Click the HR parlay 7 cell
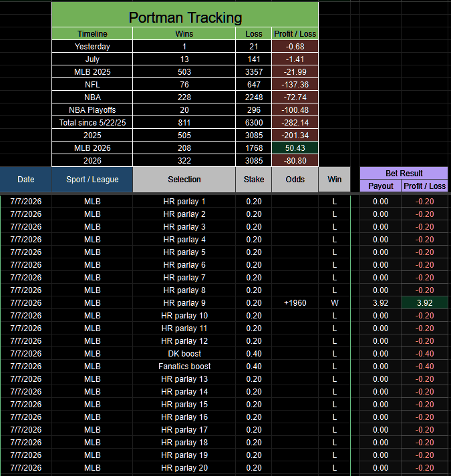The height and width of the screenshot is (476, 451). 184,278
